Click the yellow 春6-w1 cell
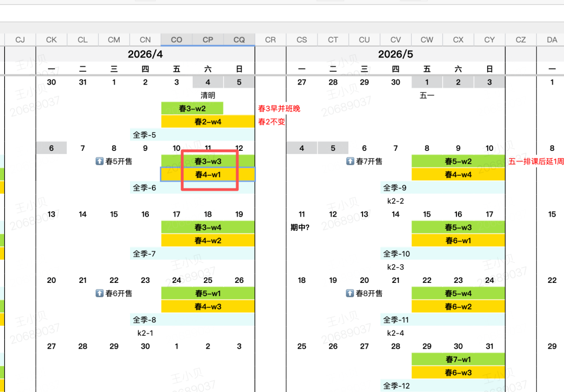The height and width of the screenshot is (392, 564). 458,241
